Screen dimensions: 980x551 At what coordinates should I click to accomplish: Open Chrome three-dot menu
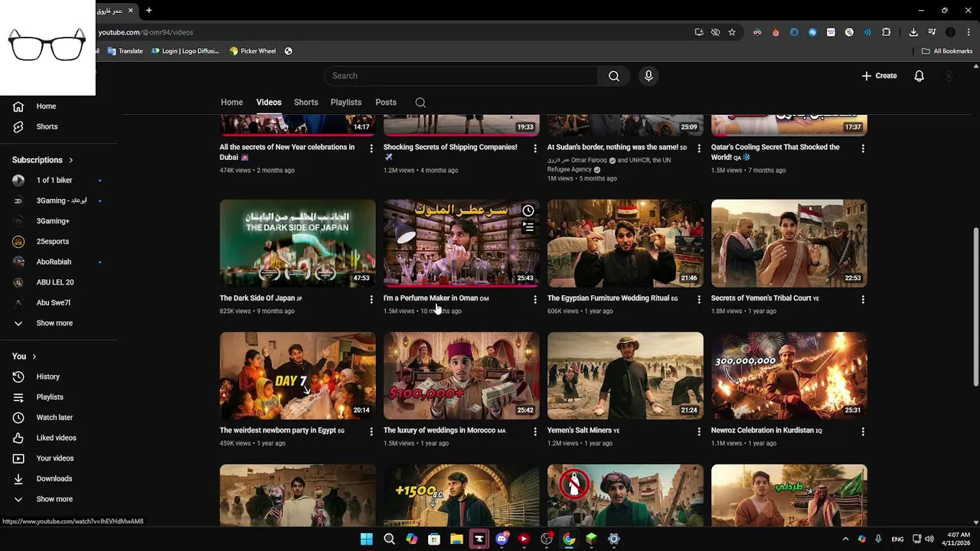[x=969, y=32]
